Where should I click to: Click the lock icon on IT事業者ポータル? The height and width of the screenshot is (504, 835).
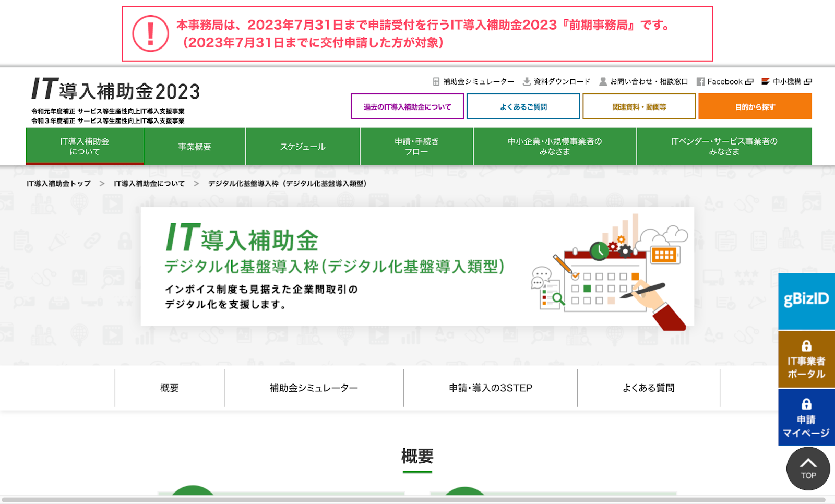pyautogui.click(x=806, y=346)
